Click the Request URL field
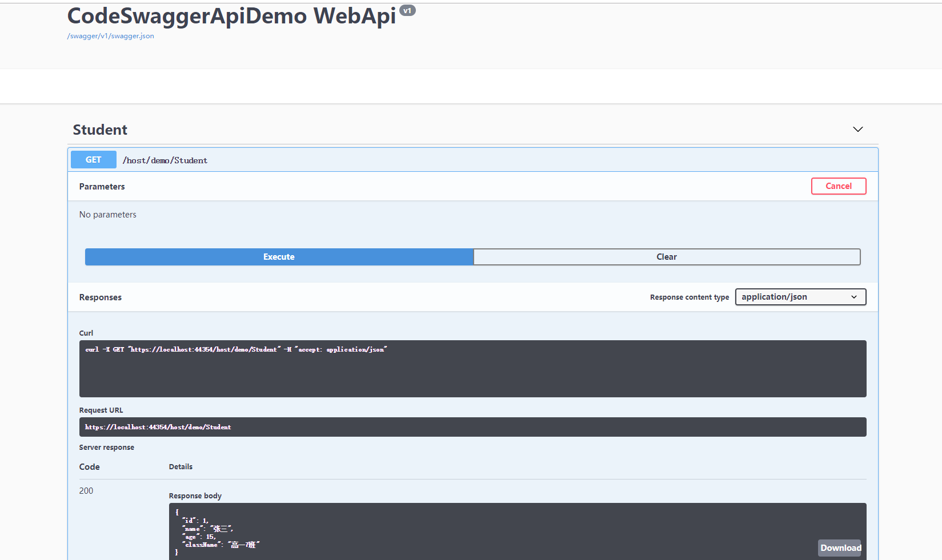This screenshot has height=560, width=942. 472,426
